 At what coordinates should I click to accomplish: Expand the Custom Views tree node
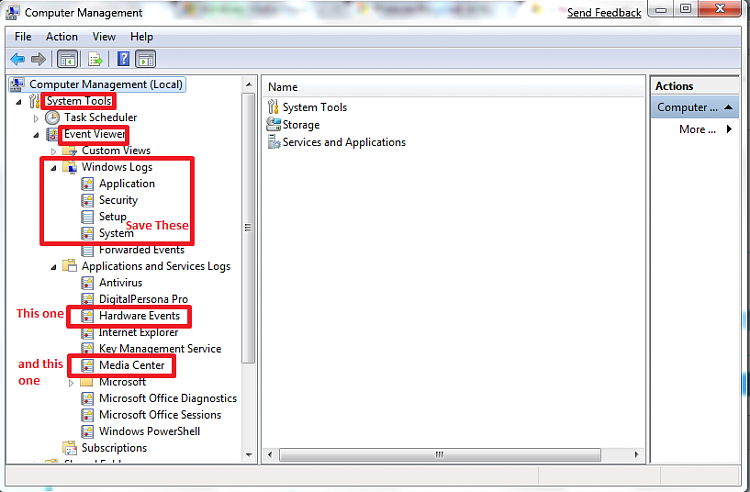[53, 151]
